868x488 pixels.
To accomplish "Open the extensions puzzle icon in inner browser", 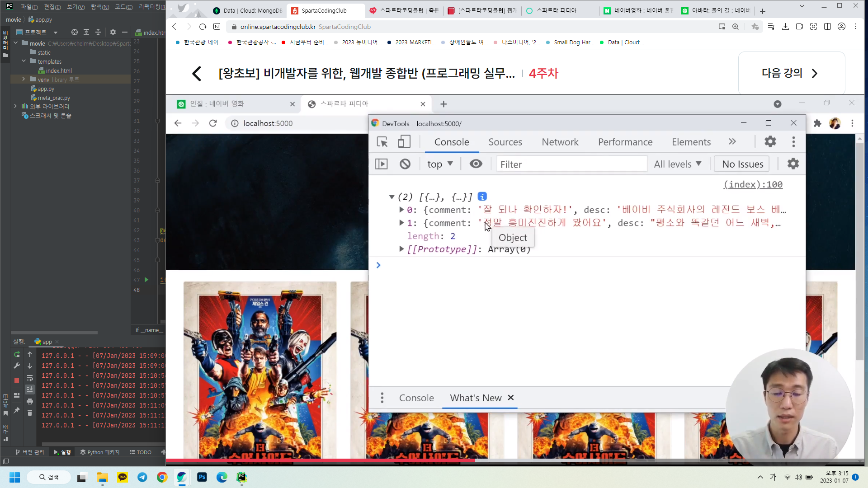I will click(817, 123).
